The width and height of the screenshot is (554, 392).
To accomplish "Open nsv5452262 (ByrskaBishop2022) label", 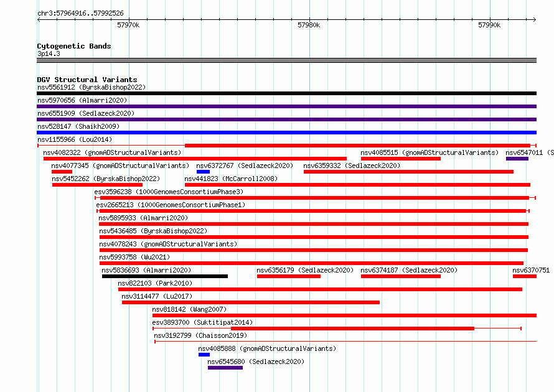I will click(106, 179).
